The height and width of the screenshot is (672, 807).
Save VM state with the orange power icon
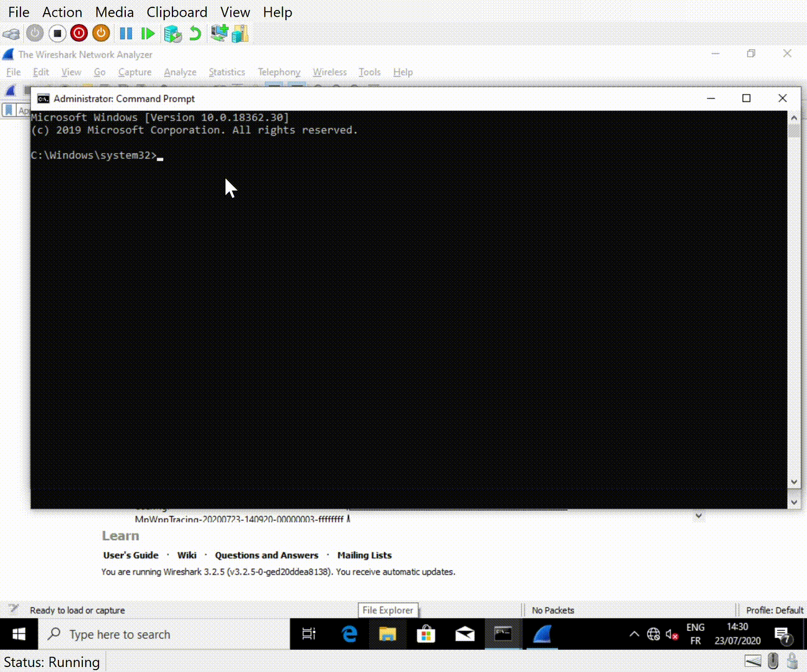(101, 34)
